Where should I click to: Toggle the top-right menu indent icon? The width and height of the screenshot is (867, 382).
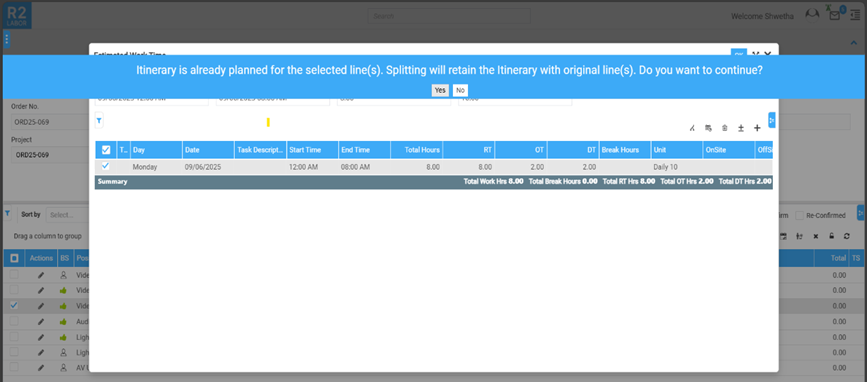(x=855, y=16)
